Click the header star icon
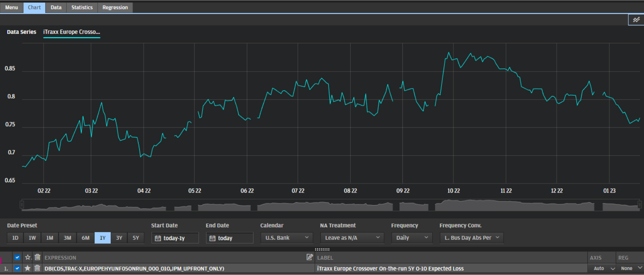 coord(27,257)
